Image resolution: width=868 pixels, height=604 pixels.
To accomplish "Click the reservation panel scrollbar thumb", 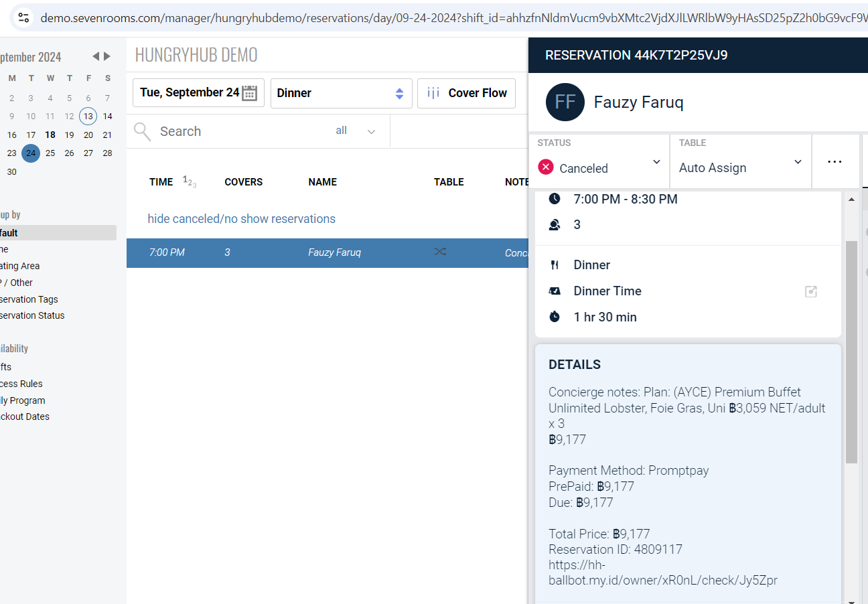I will [x=851, y=352].
